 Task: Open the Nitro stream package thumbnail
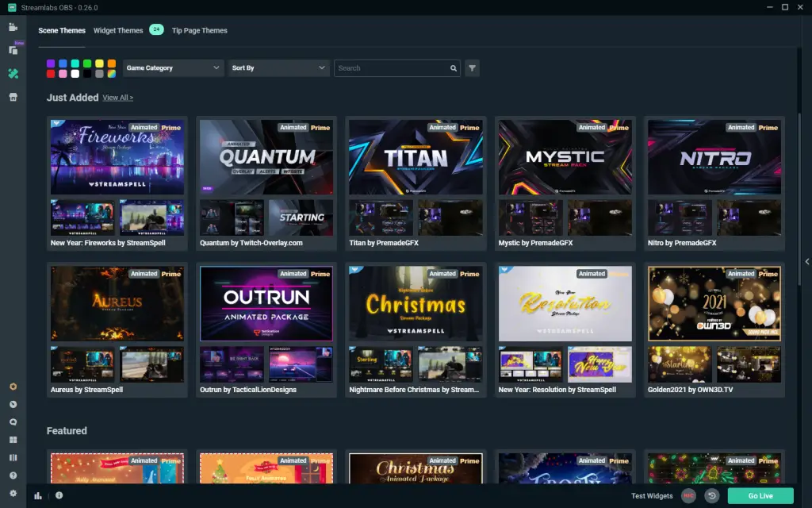tap(714, 157)
